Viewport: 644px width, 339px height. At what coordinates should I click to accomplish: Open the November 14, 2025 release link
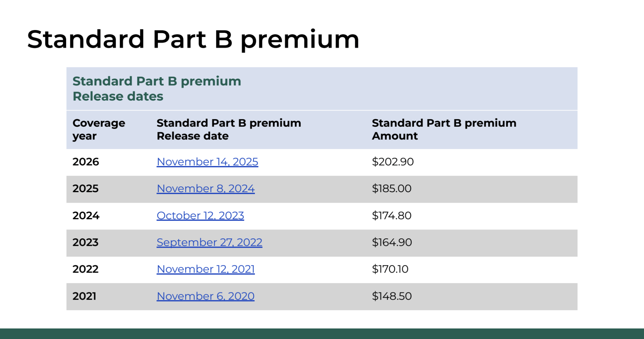[207, 162]
